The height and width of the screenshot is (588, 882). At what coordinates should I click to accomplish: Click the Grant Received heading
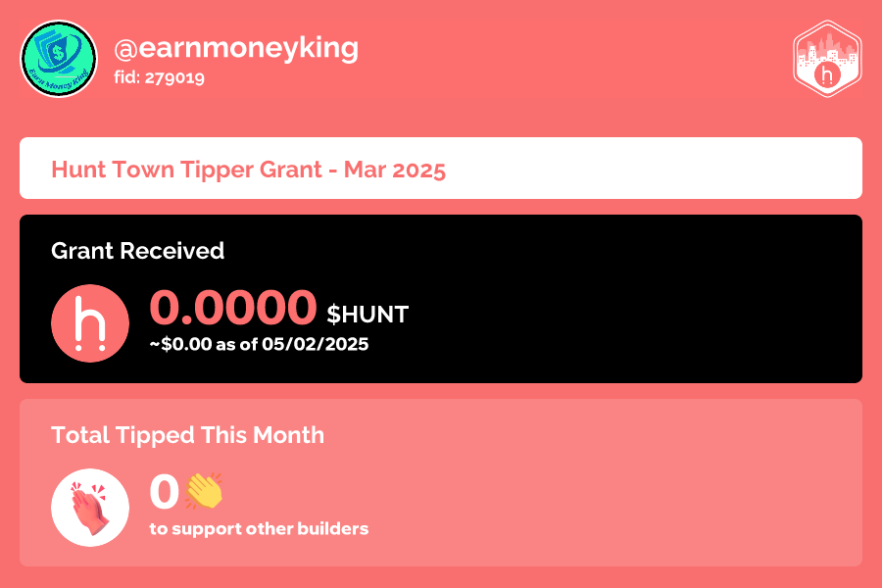tap(138, 251)
